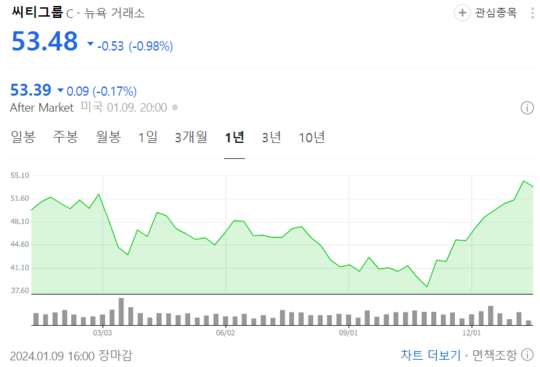Add stock to 관심종목 watchlist
540x367 pixels.
485,13
